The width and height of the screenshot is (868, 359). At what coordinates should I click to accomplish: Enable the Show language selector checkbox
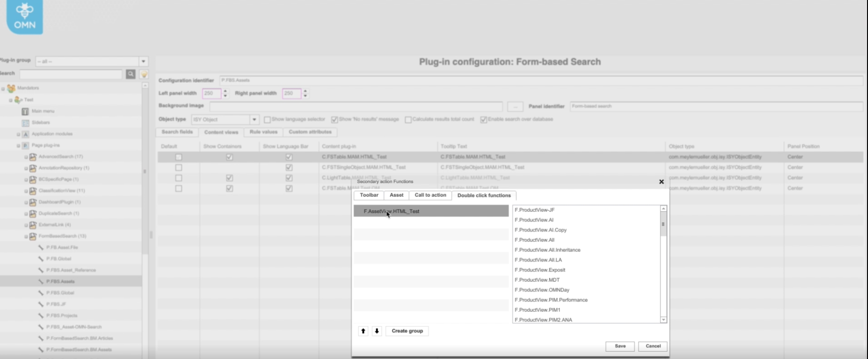click(x=267, y=120)
